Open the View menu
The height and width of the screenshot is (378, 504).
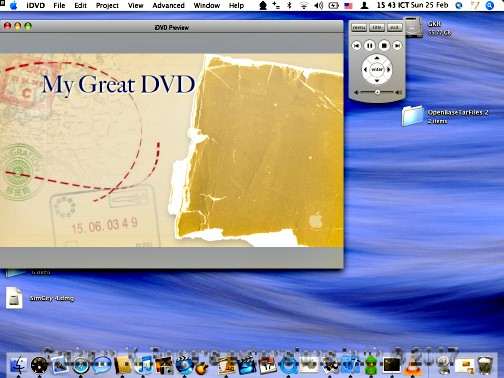tap(136, 6)
